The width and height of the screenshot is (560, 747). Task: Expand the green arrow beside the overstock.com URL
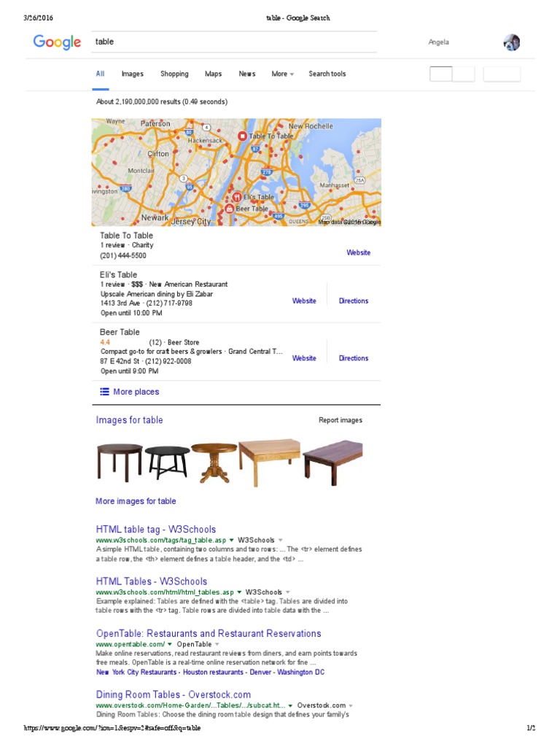(290, 705)
